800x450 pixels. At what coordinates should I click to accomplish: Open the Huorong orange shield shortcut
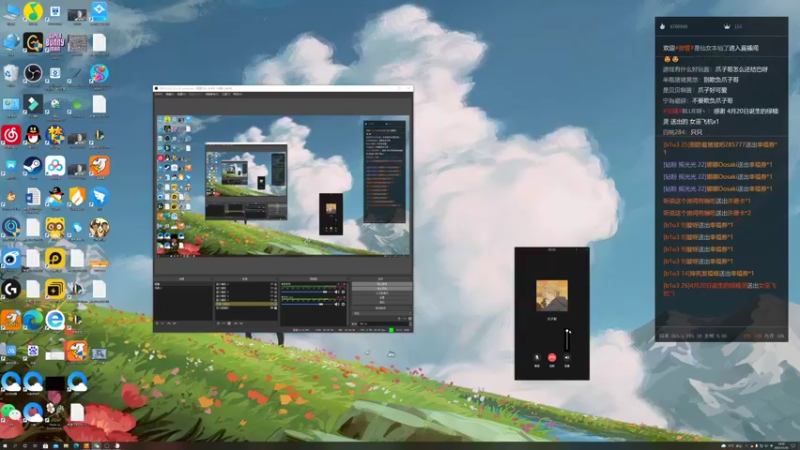[77, 197]
